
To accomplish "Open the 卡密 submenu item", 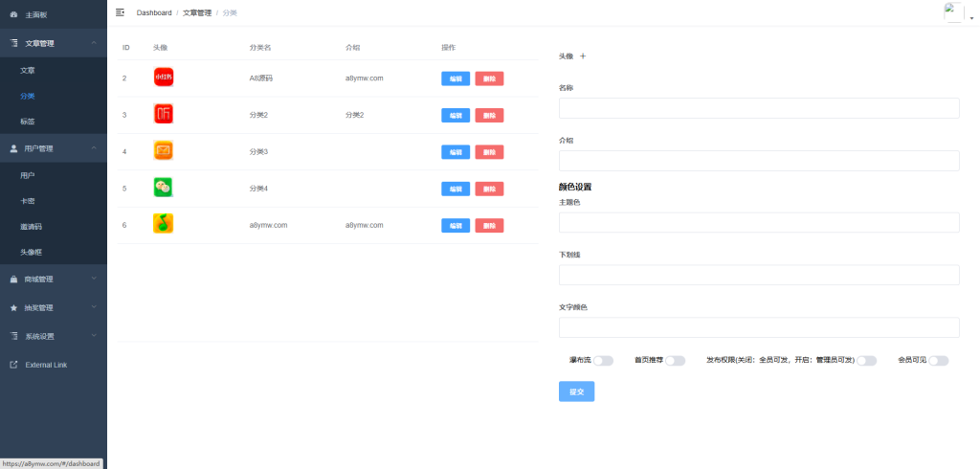I will click(54, 201).
